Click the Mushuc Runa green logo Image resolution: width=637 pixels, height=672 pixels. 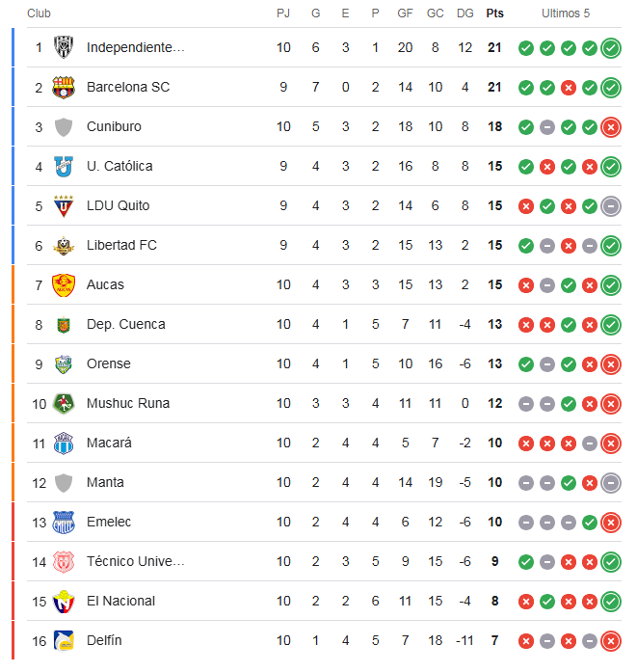(64, 404)
